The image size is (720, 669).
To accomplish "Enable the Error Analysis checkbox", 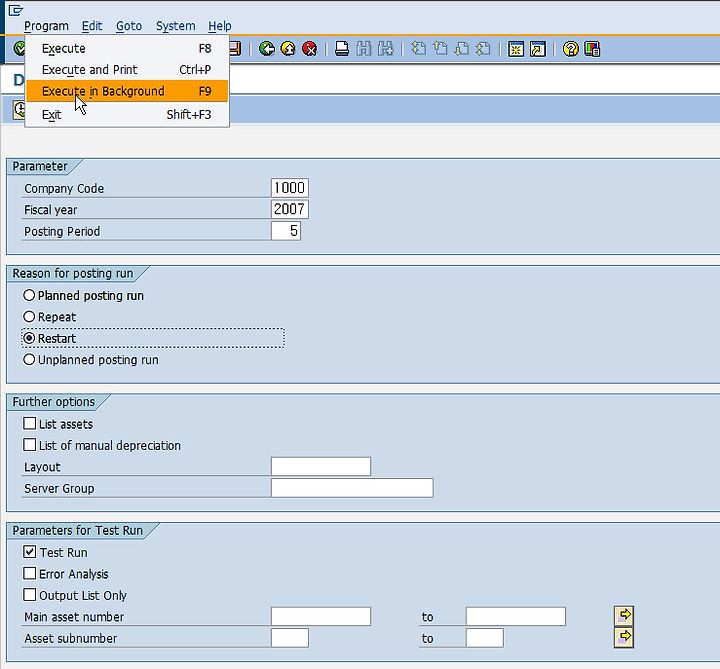I will pos(29,573).
